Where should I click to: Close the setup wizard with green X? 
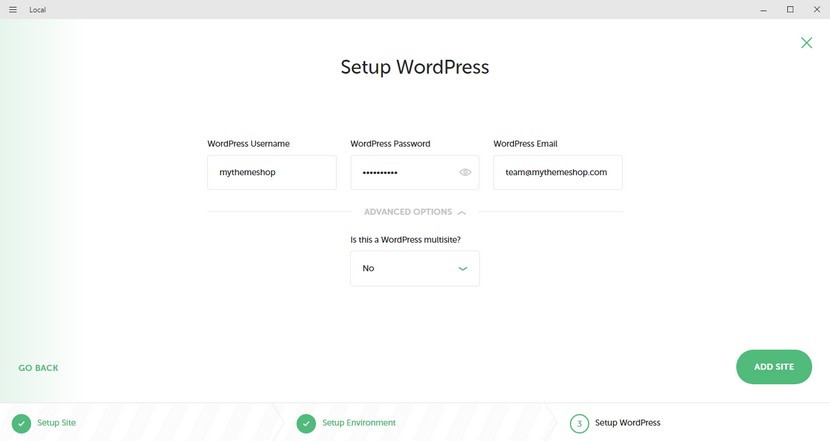[806, 43]
